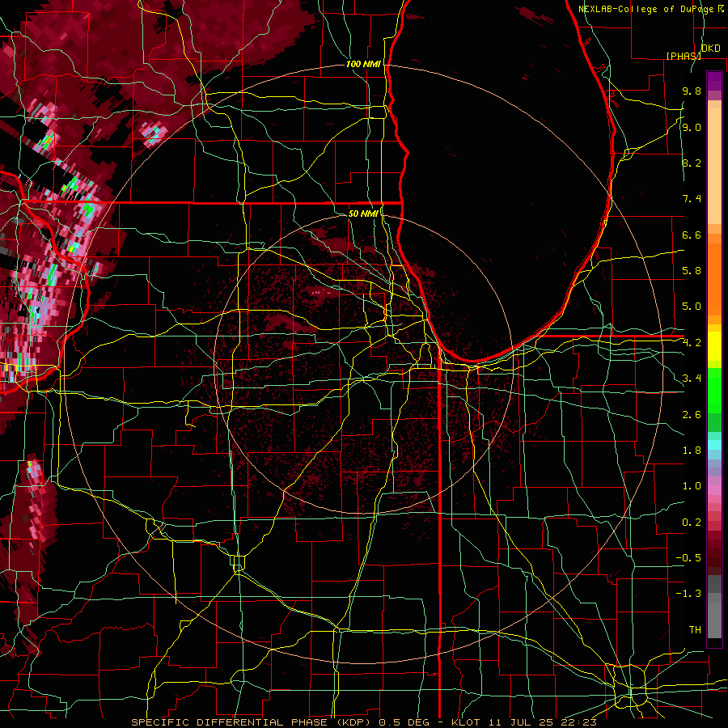The image size is (728, 728).
Task: Click the 6.6 scale value
Action: (692, 235)
